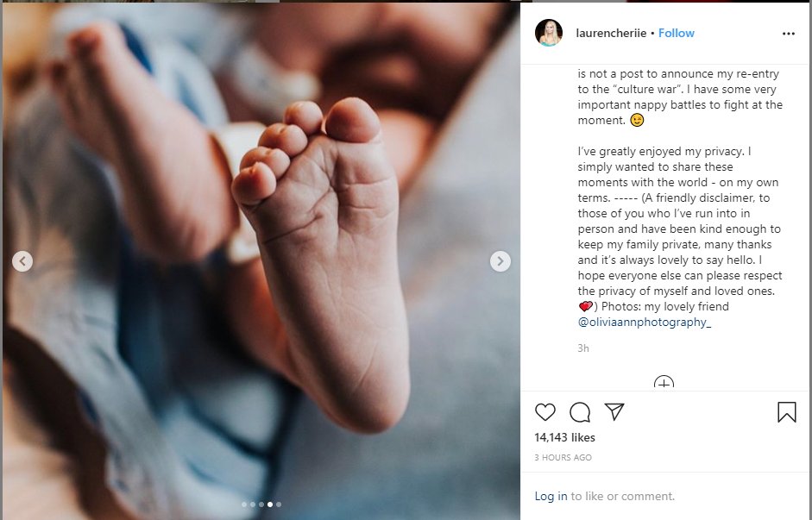Image resolution: width=812 pixels, height=520 pixels.
Task: Click the 3h caption timestamp
Action: [583, 348]
